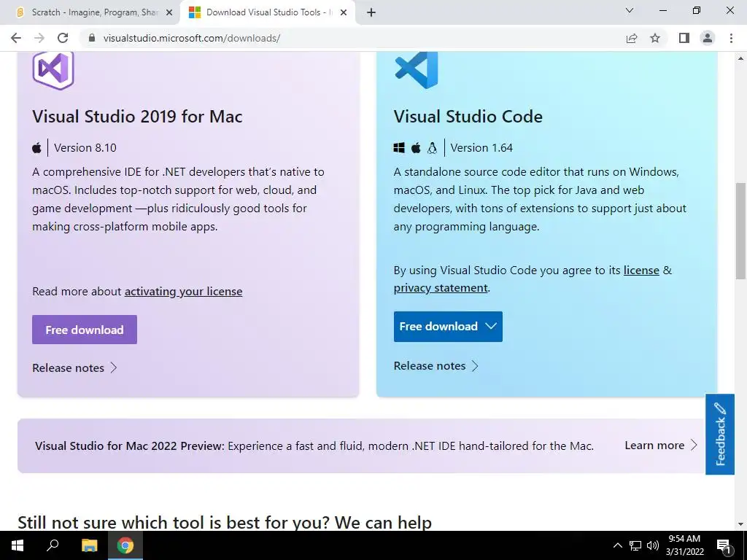The image size is (747, 560).
Task: Click the Version 8.10 text
Action: (85, 147)
